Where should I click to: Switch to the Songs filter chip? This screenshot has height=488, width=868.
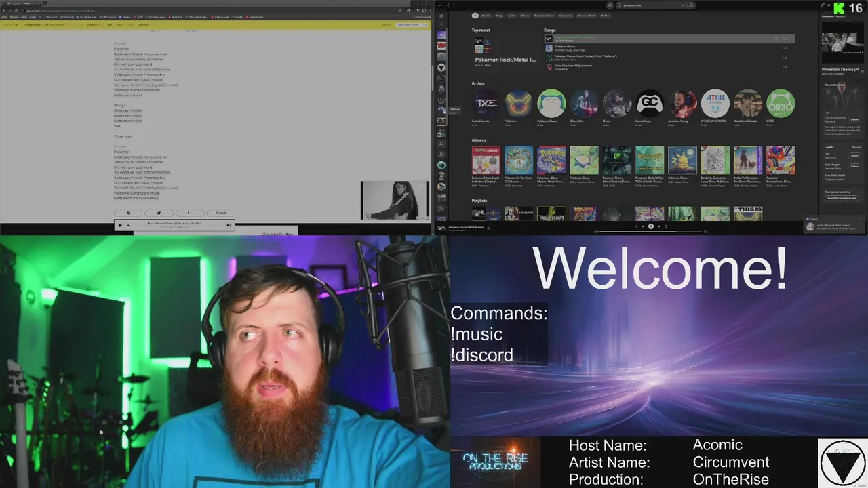500,16
